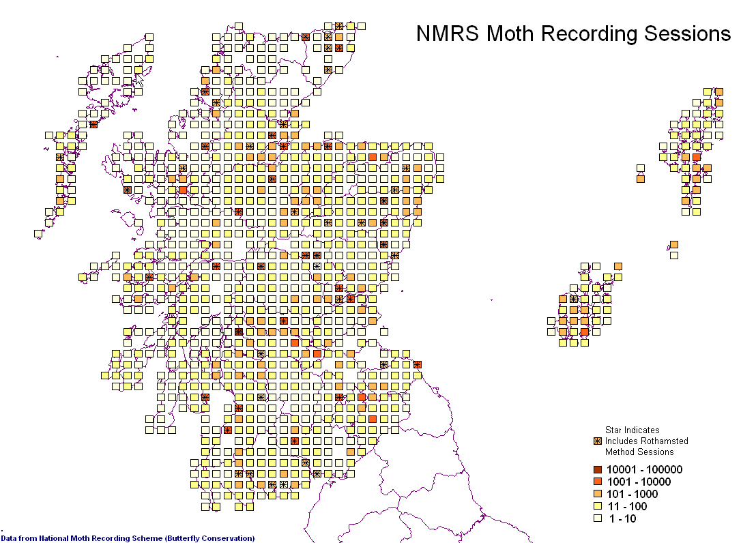Click the 'NMRS Moth Recording Sessions' title

click(573, 34)
